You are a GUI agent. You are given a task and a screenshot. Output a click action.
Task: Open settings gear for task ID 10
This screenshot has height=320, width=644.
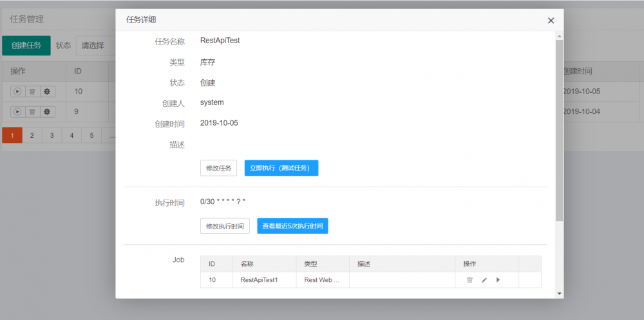click(x=47, y=91)
